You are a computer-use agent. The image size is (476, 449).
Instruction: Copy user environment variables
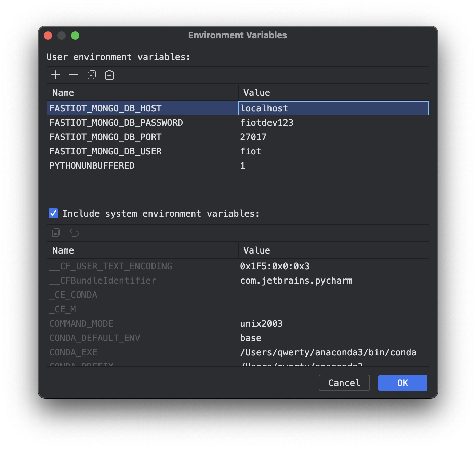point(91,75)
